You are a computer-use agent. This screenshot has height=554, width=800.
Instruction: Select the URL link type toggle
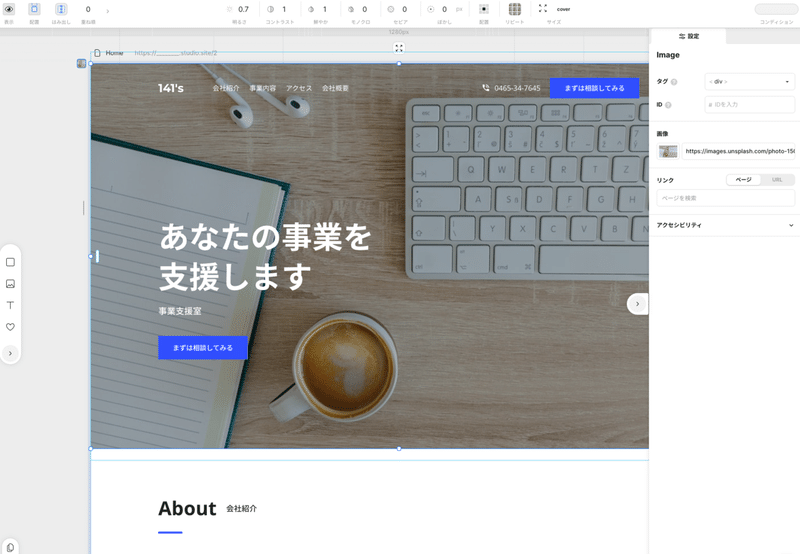point(777,180)
